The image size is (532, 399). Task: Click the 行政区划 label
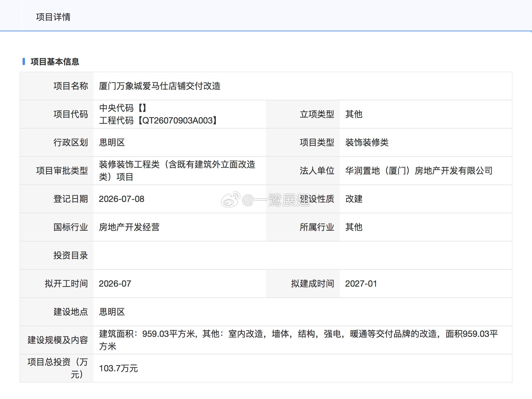click(x=71, y=142)
